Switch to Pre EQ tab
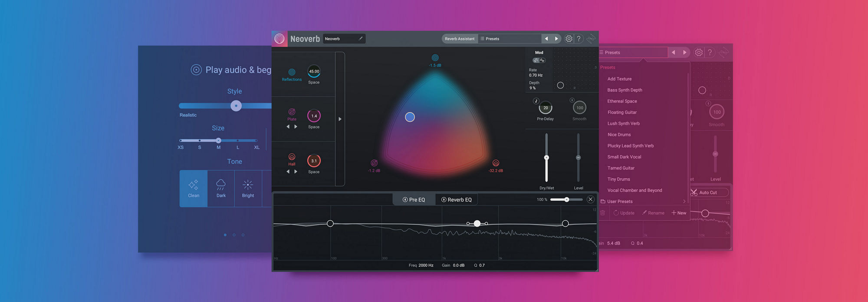 (x=414, y=199)
